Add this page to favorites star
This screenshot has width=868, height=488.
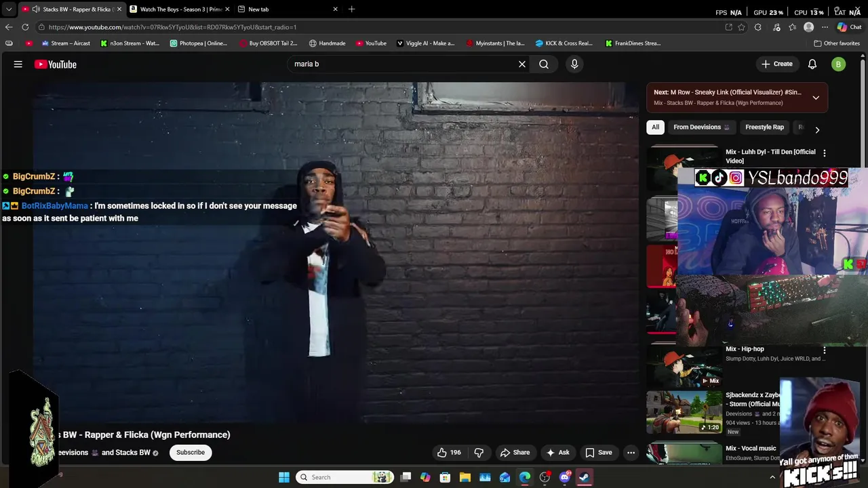pyautogui.click(x=741, y=27)
